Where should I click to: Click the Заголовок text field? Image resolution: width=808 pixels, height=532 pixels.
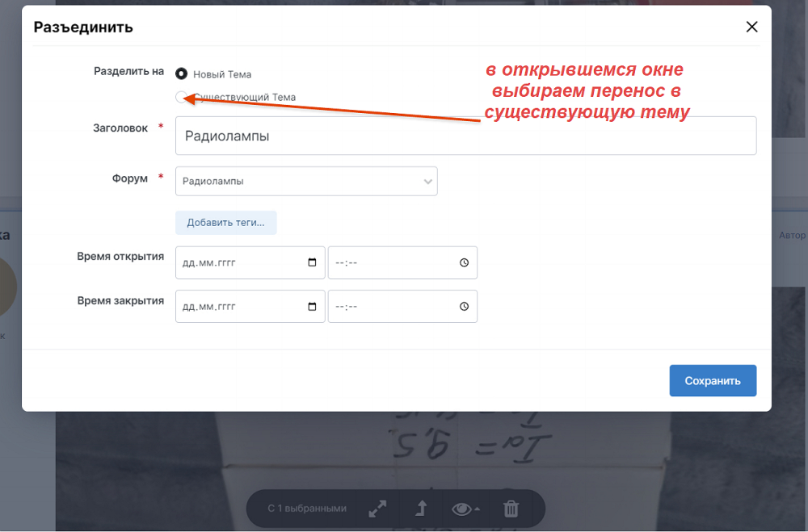(x=465, y=136)
